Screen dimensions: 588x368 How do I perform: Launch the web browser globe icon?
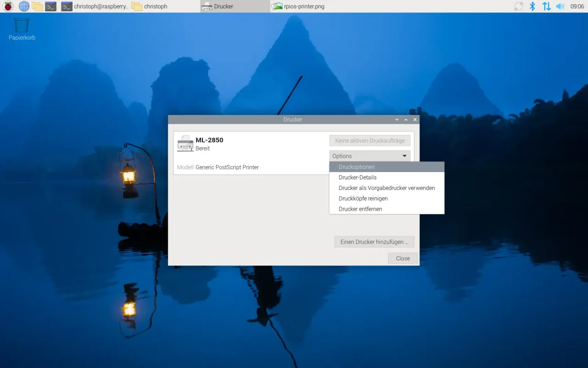24,6
